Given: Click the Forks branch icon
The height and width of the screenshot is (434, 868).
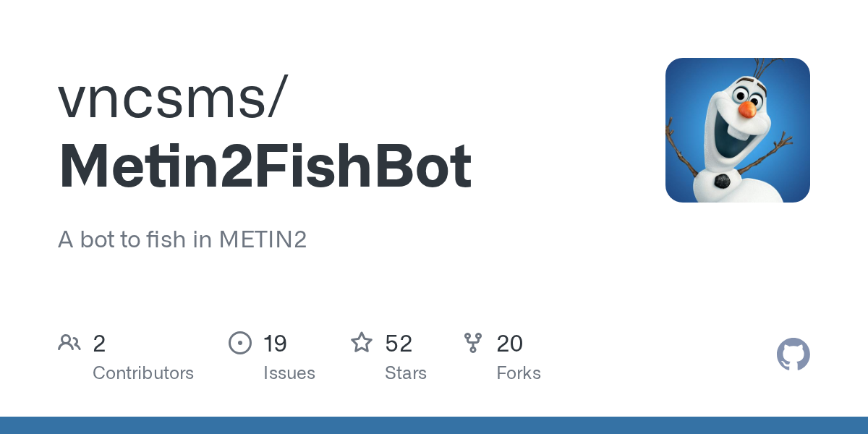Looking at the screenshot, I should [x=473, y=342].
